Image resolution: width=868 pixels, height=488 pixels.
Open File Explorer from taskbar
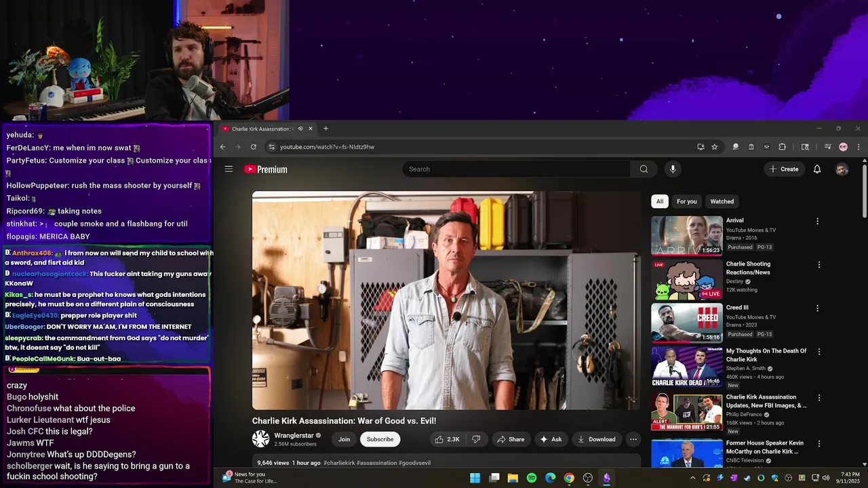513,478
